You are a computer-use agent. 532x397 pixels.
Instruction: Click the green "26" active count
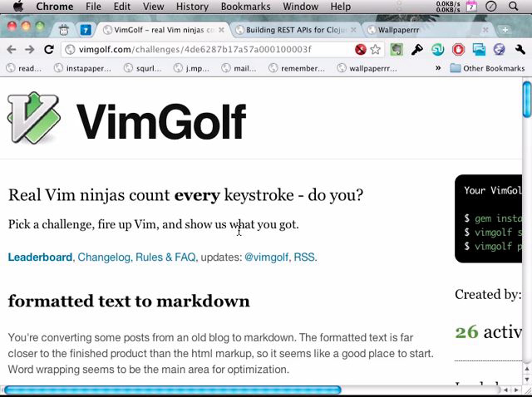coord(466,332)
